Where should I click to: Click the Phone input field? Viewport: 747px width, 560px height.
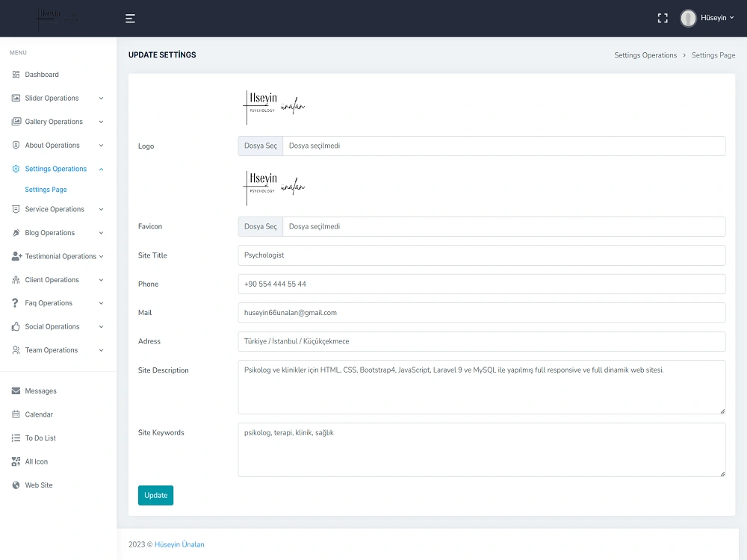[482, 284]
